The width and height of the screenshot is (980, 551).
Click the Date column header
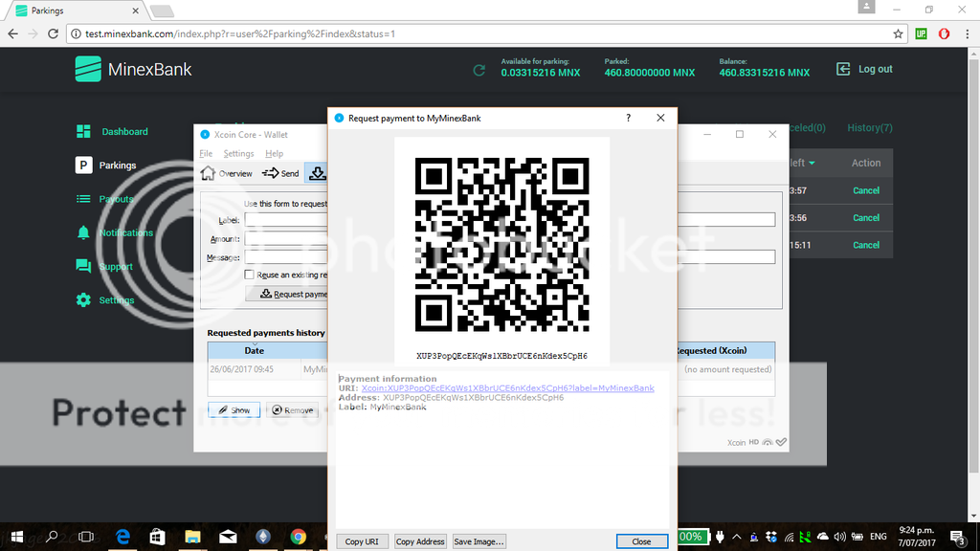pyautogui.click(x=254, y=350)
